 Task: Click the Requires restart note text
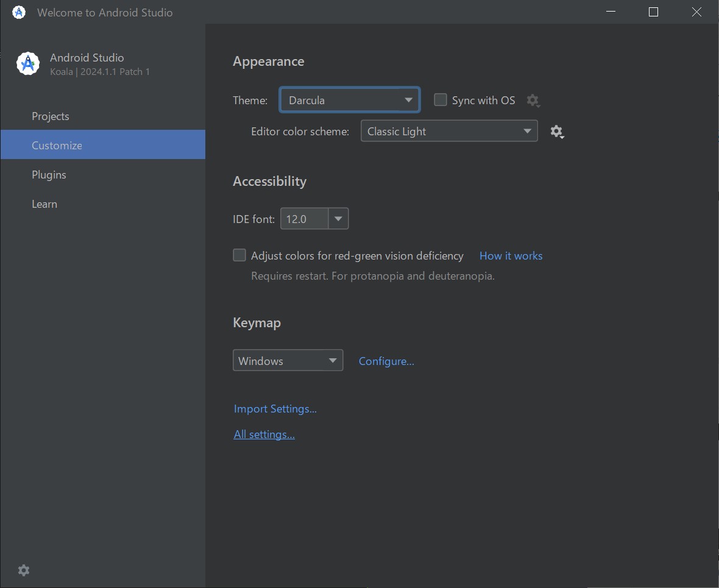pos(373,276)
